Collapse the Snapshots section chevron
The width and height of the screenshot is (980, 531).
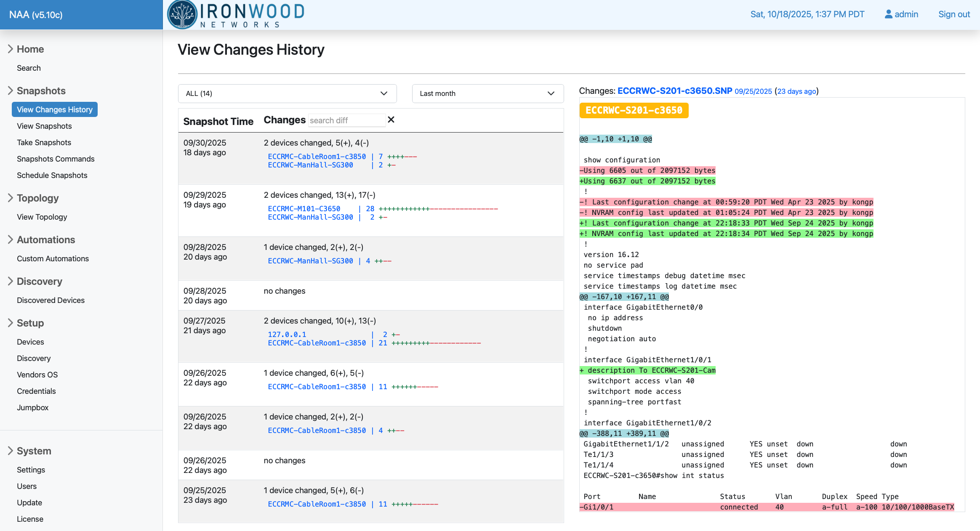[x=11, y=90]
